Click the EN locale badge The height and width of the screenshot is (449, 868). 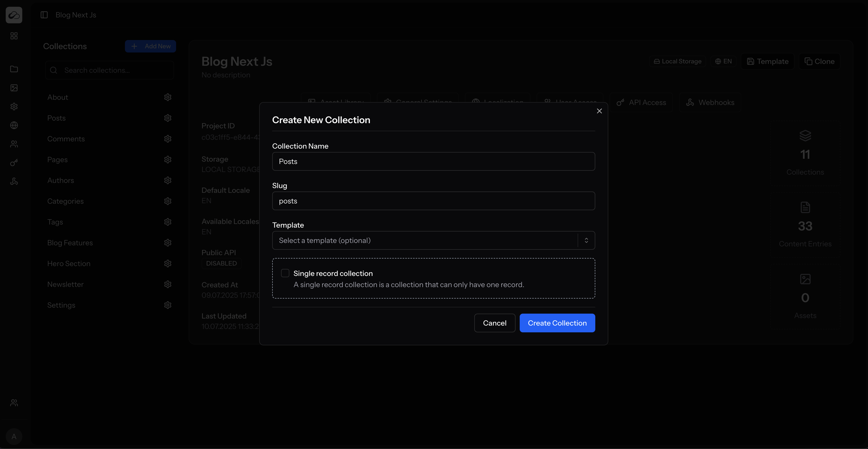723,61
